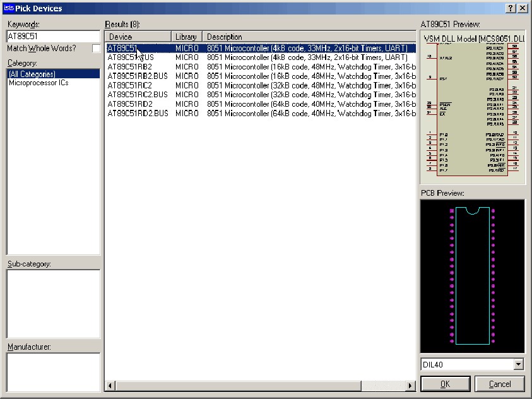
Task: Confirm selection with the OK button
Action: point(445,384)
